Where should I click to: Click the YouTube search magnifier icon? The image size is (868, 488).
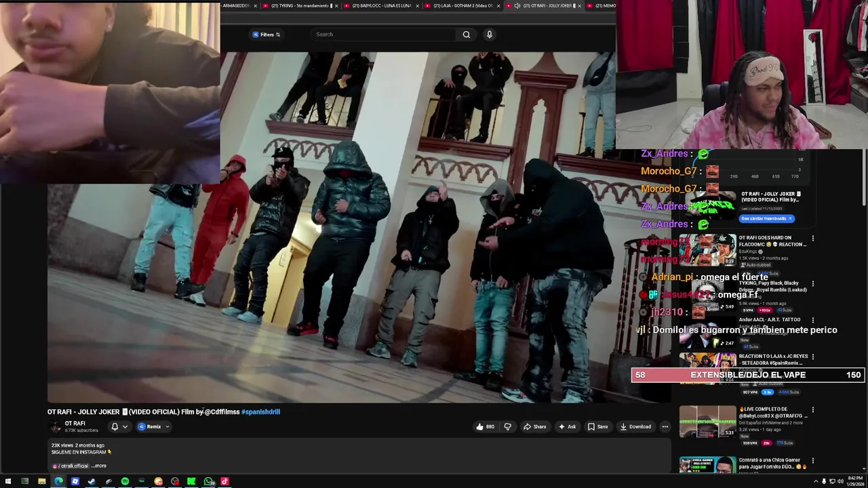(x=466, y=35)
